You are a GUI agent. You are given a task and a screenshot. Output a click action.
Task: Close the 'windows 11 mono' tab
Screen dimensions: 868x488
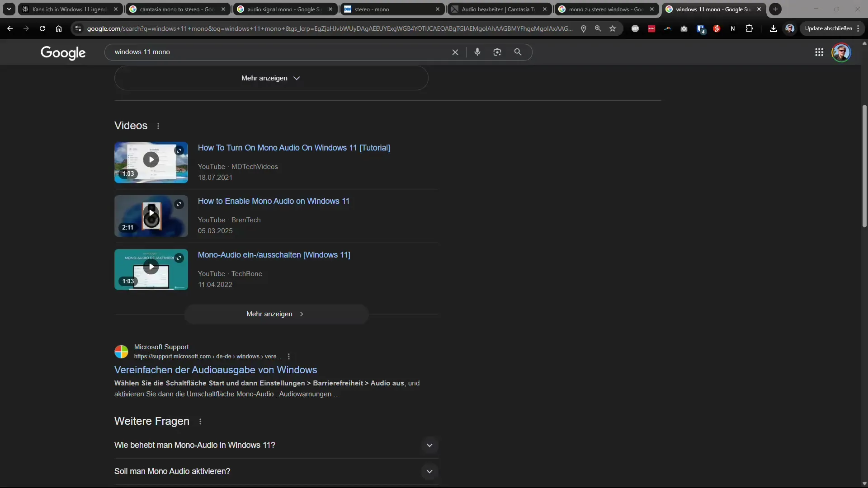point(759,9)
